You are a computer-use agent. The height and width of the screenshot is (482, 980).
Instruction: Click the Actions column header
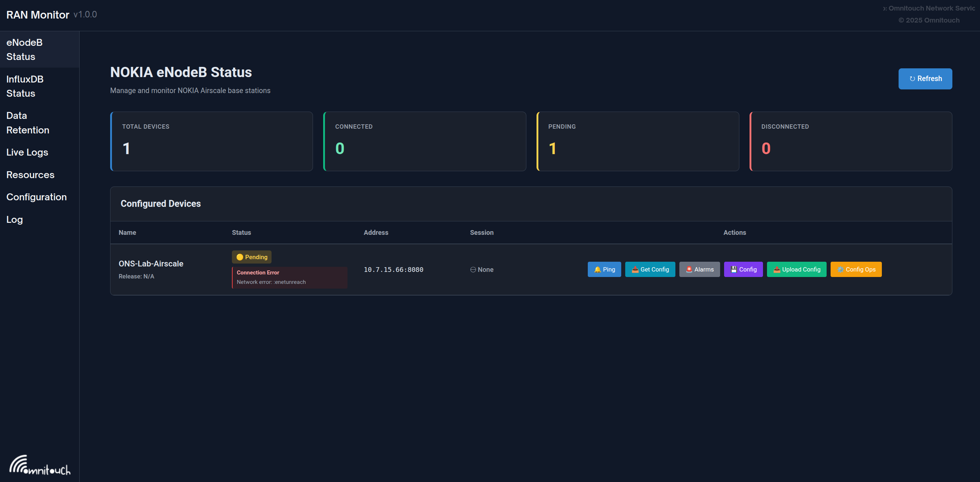tap(734, 232)
